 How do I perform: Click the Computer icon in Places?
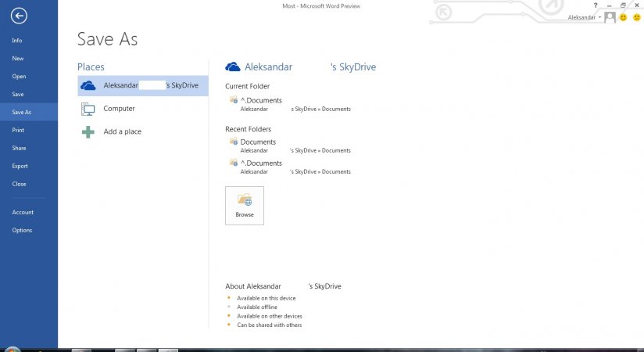coord(88,109)
